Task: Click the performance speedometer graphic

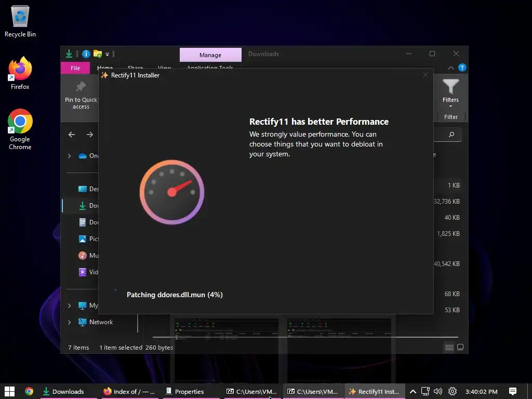Action: [x=172, y=192]
